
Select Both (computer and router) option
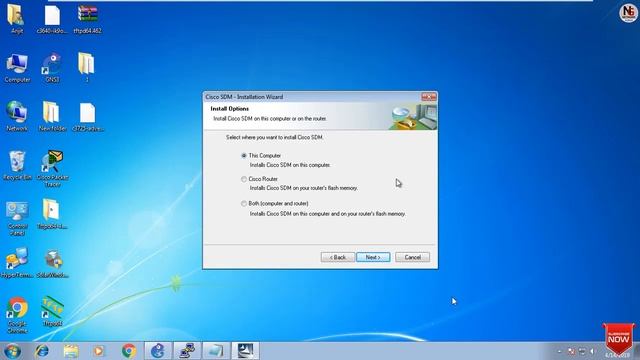click(x=244, y=203)
